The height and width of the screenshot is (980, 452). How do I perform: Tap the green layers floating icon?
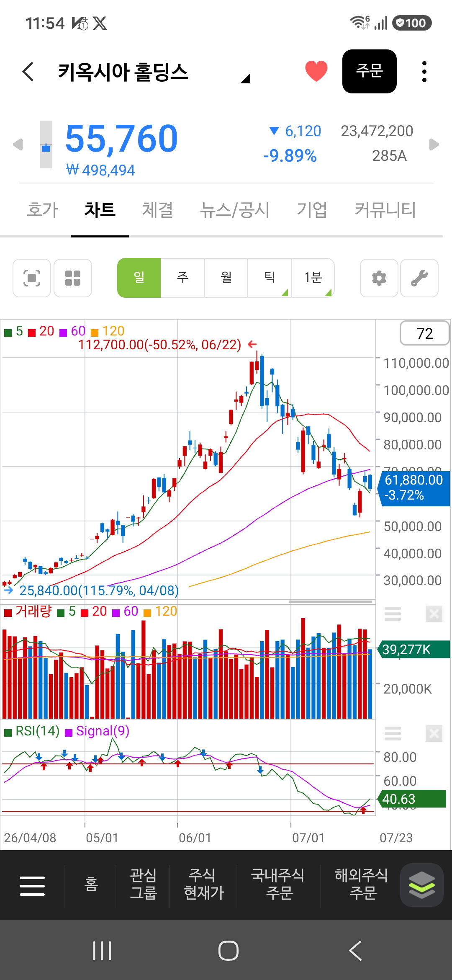click(421, 885)
